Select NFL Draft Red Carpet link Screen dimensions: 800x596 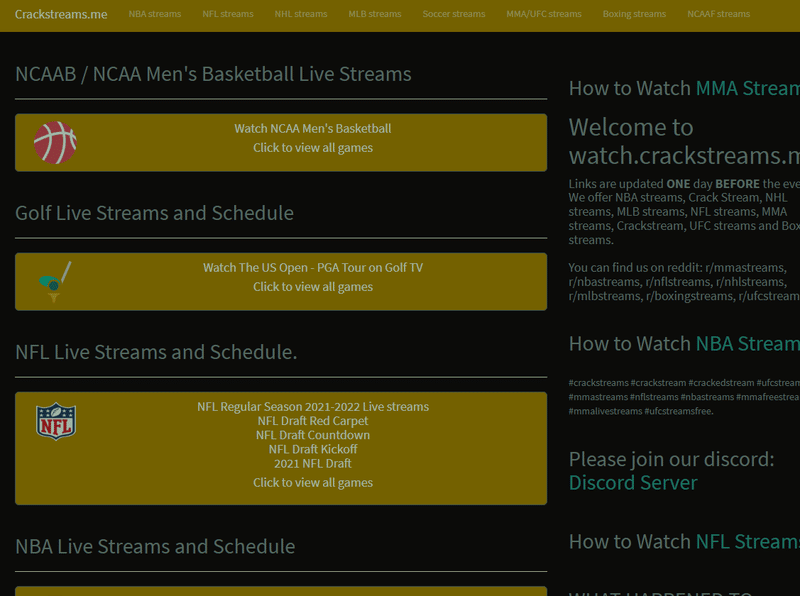(x=313, y=421)
